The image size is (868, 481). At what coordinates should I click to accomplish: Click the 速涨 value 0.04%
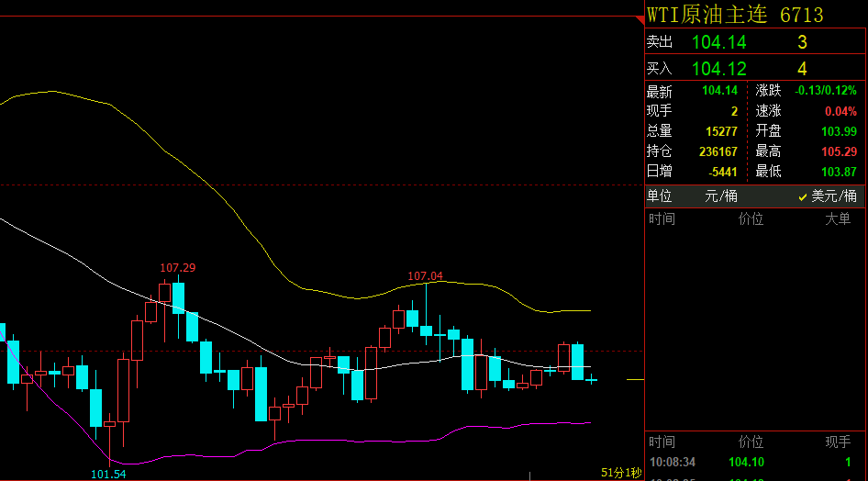tap(840, 111)
